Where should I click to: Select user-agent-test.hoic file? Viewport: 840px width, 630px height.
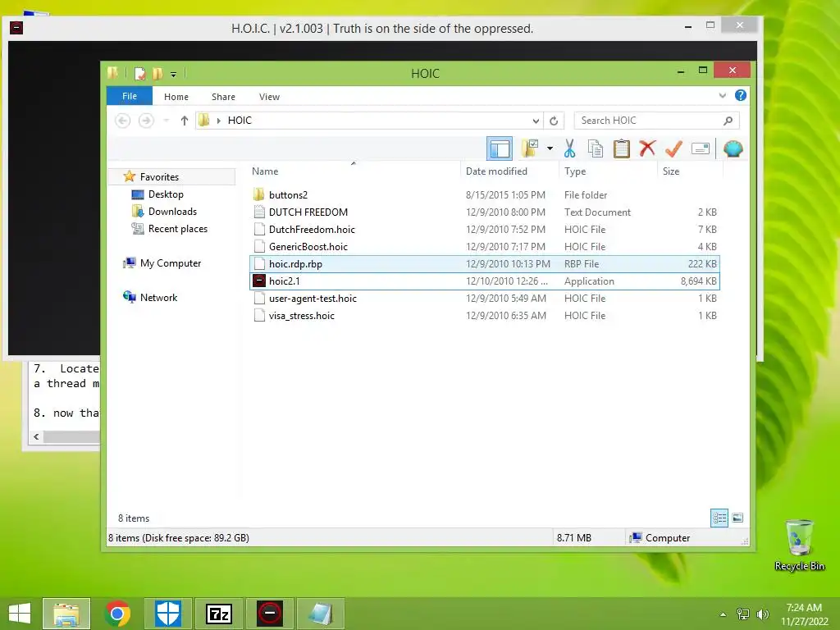point(484,299)
